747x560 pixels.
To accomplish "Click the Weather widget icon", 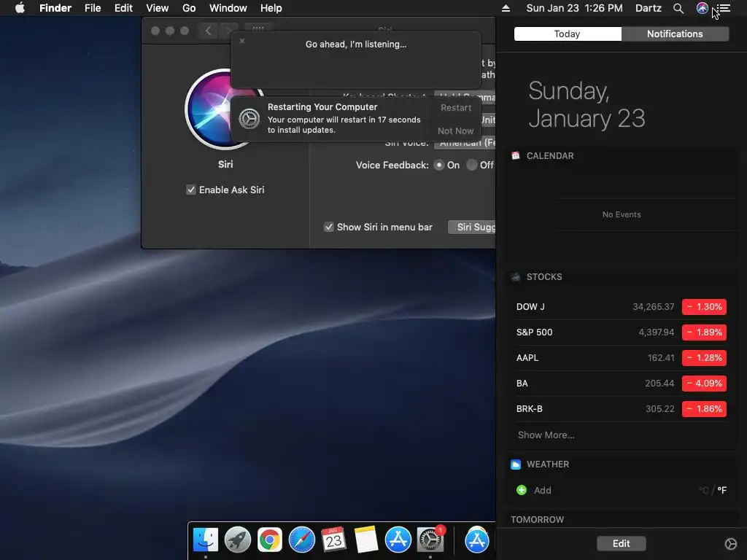I will (516, 464).
